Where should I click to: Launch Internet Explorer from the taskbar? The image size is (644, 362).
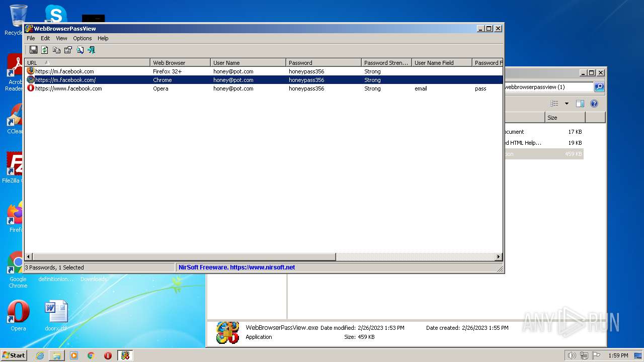pyautogui.click(x=40, y=355)
